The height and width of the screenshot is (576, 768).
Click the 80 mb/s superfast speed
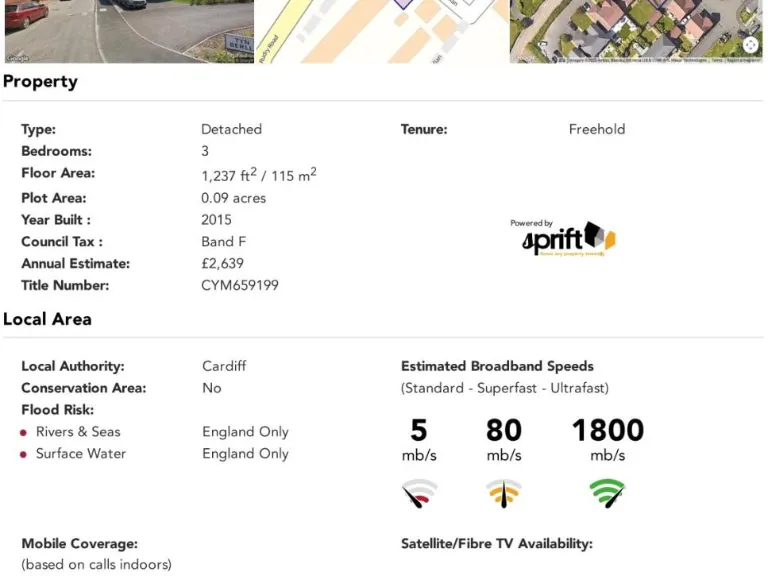coord(504,439)
